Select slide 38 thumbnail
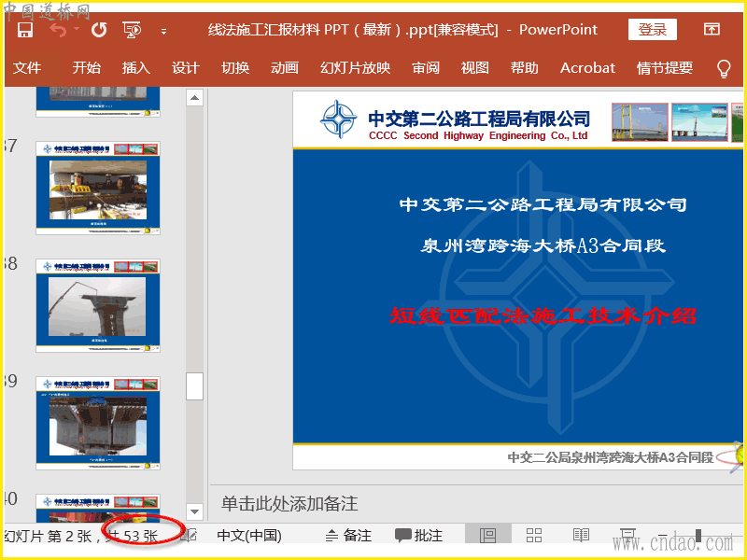Screen dimensions: 747x560 98,305
